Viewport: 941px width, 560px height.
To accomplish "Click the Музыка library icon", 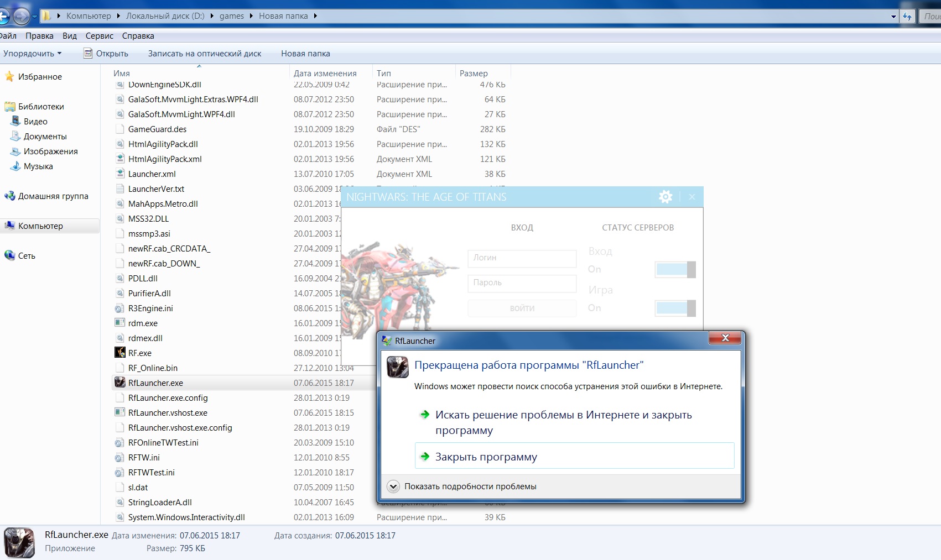I will coord(16,166).
